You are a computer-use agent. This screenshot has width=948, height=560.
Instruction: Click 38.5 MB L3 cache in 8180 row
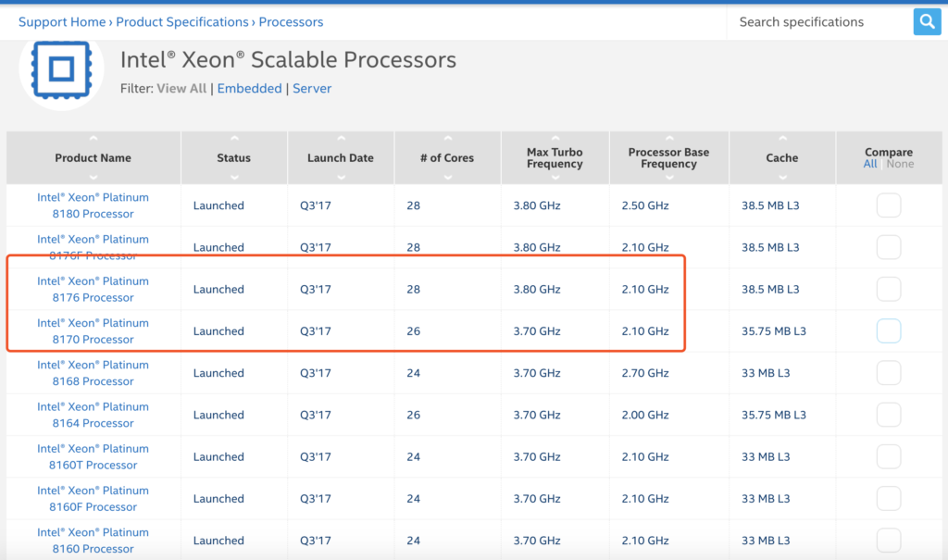pyautogui.click(x=770, y=205)
